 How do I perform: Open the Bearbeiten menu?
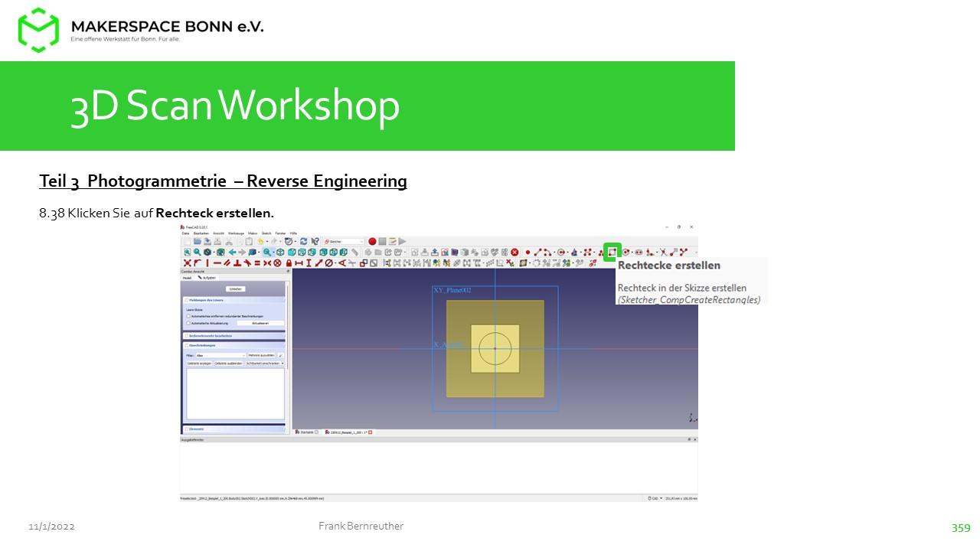pyautogui.click(x=201, y=233)
